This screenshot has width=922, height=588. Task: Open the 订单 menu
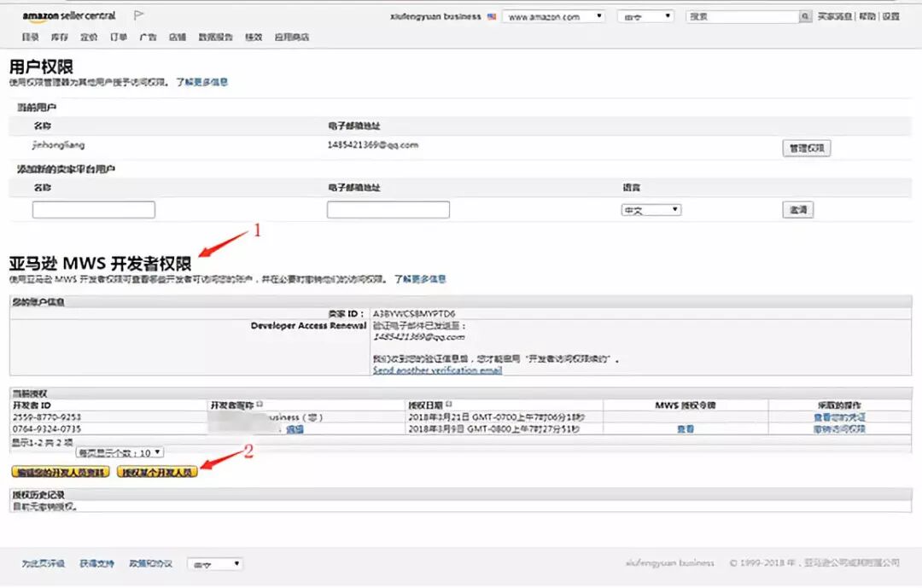[118, 37]
